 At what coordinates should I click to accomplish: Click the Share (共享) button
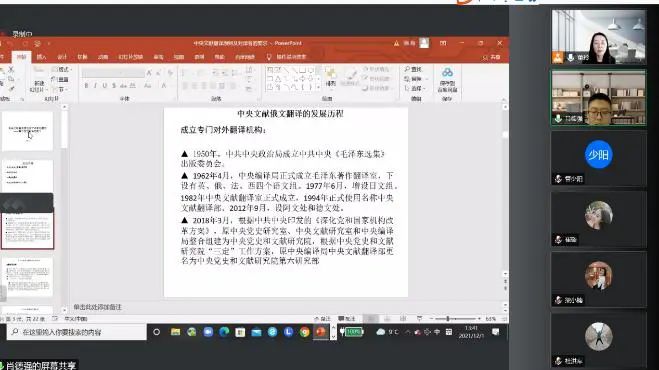tap(492, 57)
